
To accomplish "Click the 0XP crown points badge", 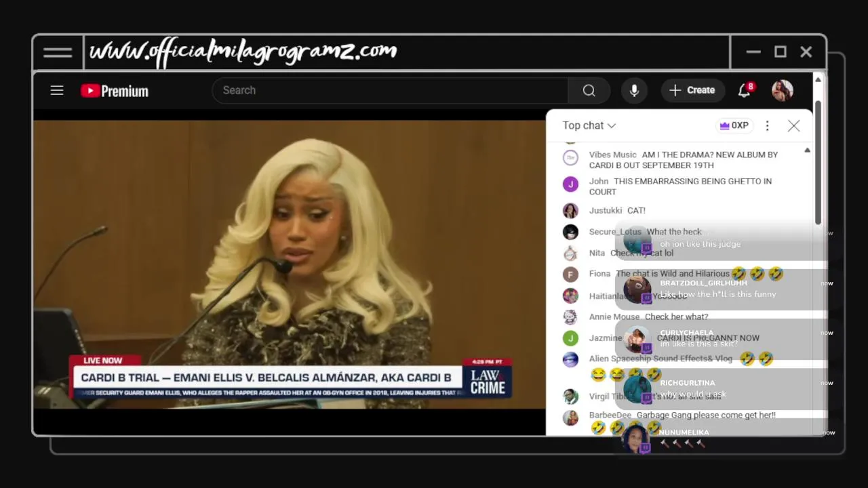I will point(734,125).
